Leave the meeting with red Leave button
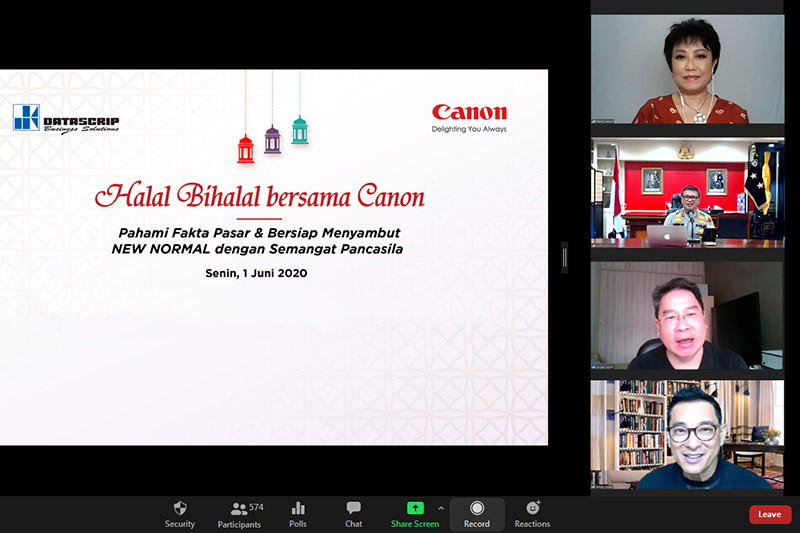 [x=770, y=514]
